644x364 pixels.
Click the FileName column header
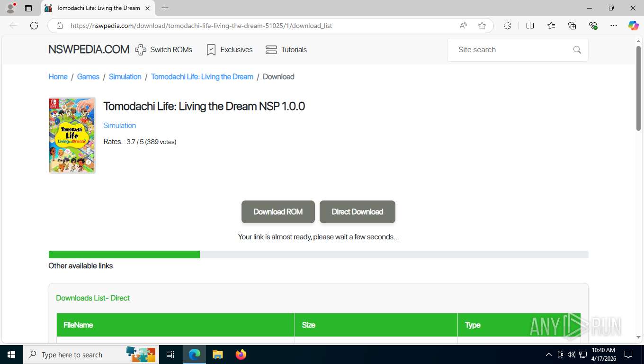[x=176, y=325]
